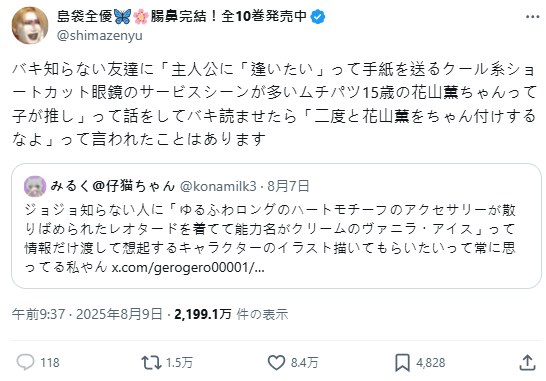Open shimazenyu profile avatar

30,25
